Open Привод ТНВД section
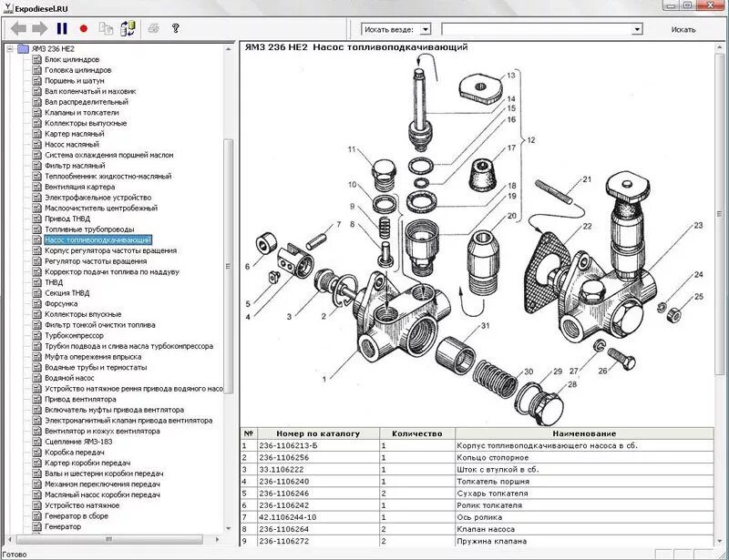 pos(67,219)
